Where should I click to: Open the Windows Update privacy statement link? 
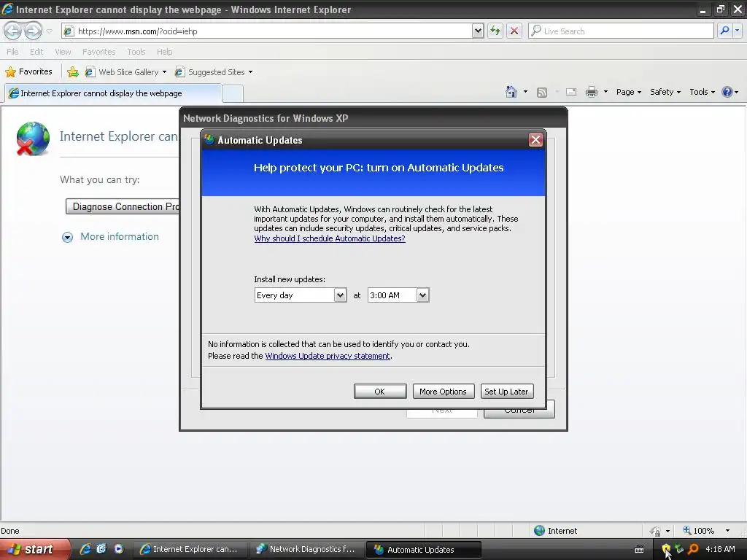tap(328, 356)
